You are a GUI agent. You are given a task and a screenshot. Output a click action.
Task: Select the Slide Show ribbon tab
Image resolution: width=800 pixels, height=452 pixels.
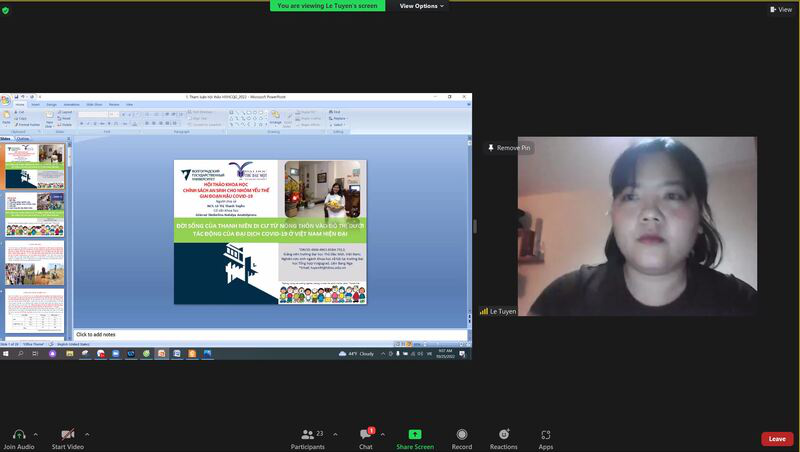[x=94, y=104]
